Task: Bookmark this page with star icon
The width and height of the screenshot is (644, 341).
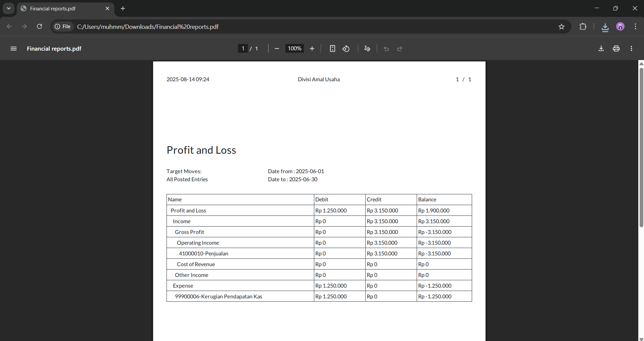Action: [x=561, y=27]
